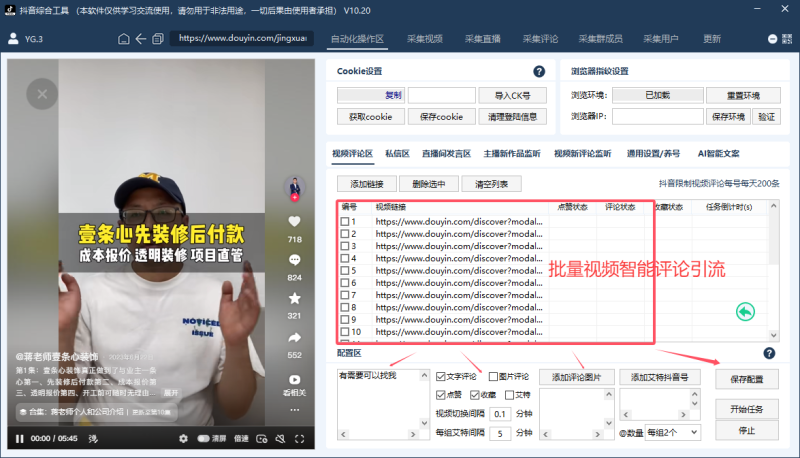Viewport: 800px width, 458px height.
Task: Click the picture-in-picture icon in the player
Action: pyautogui.click(x=262, y=439)
